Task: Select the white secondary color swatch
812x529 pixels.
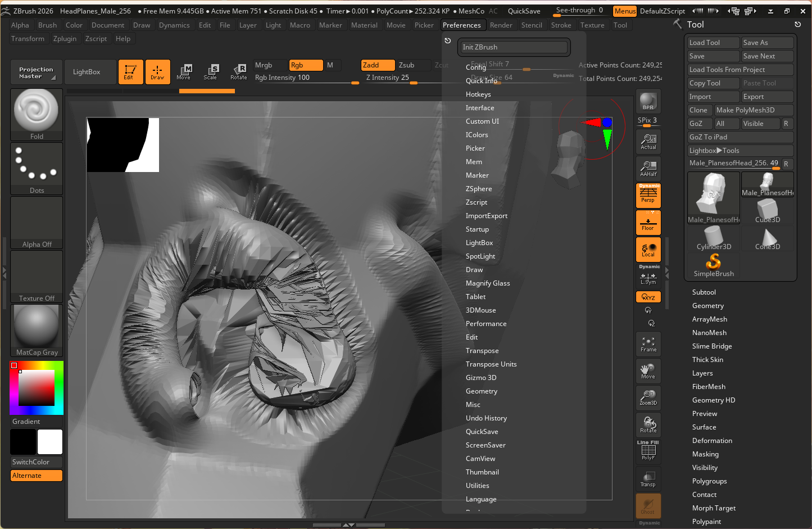Action: point(50,442)
